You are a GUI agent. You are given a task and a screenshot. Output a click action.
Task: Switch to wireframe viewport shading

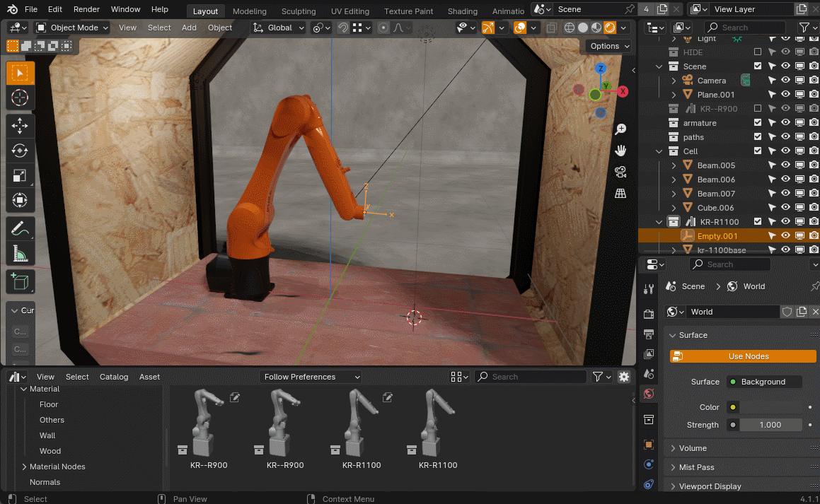point(570,28)
